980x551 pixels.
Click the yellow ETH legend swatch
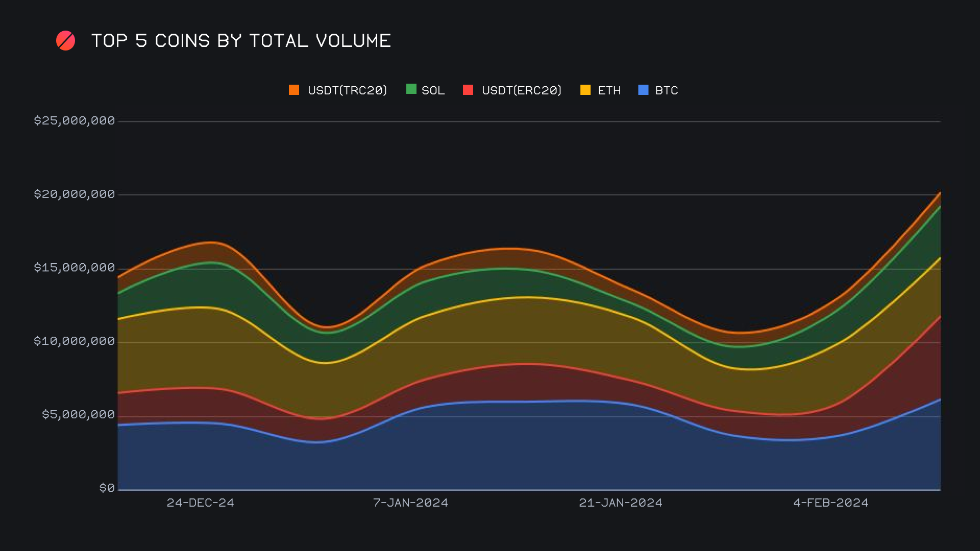(585, 90)
